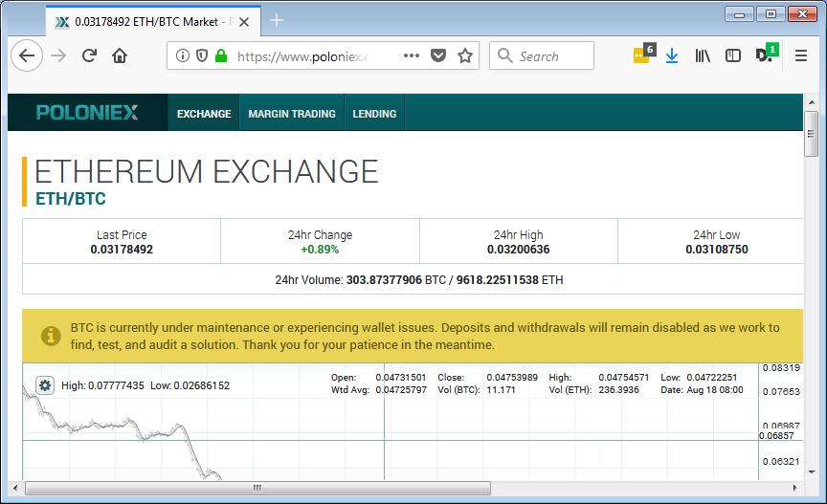
Task: Open chart settings gear icon
Action: point(45,385)
